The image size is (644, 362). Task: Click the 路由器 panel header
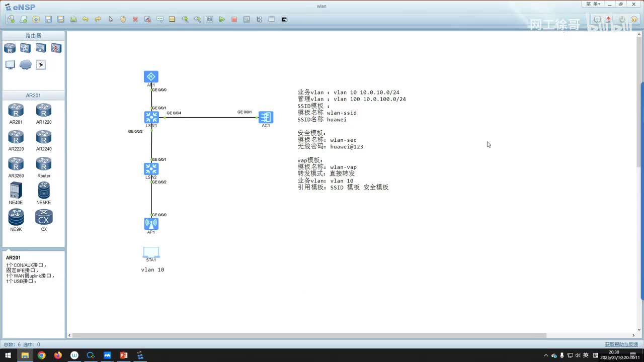[x=34, y=36]
